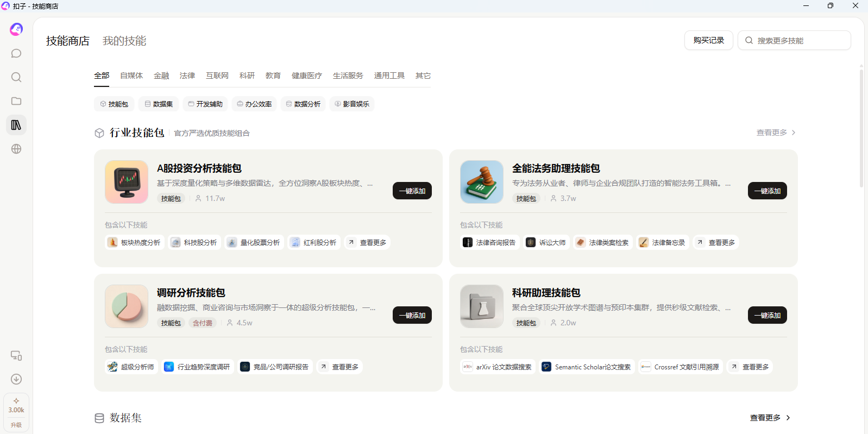868x434 pixels.
Task: Open the 科研助理技能包 folder flask thumbnail
Action: coord(482,306)
